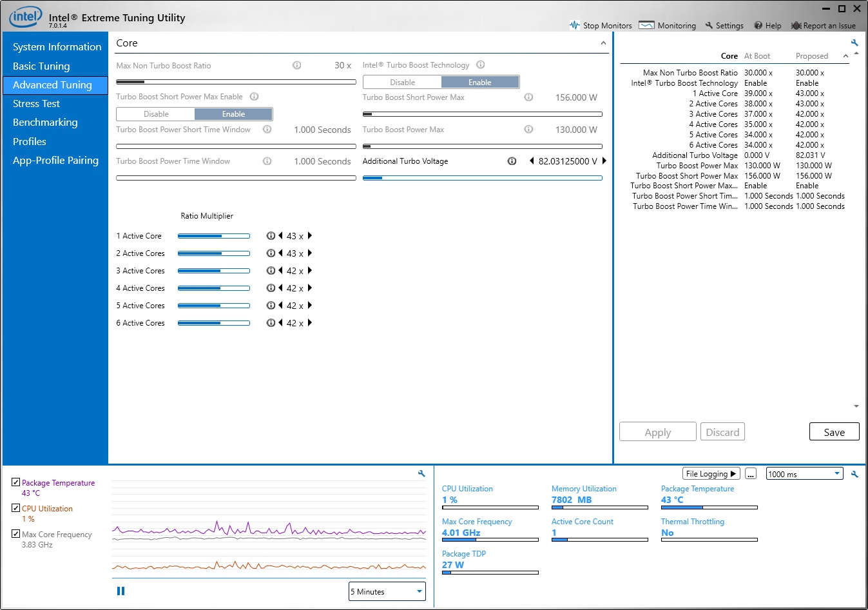Click the Apply button

click(x=658, y=432)
